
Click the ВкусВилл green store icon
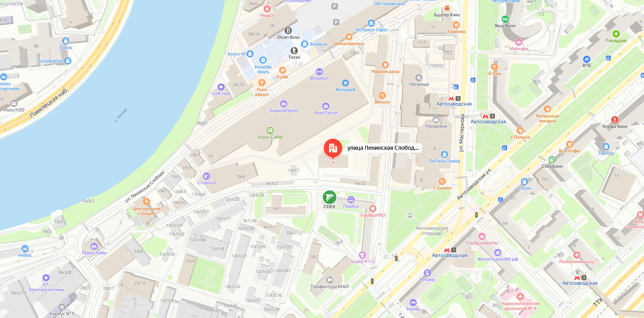pos(505,19)
